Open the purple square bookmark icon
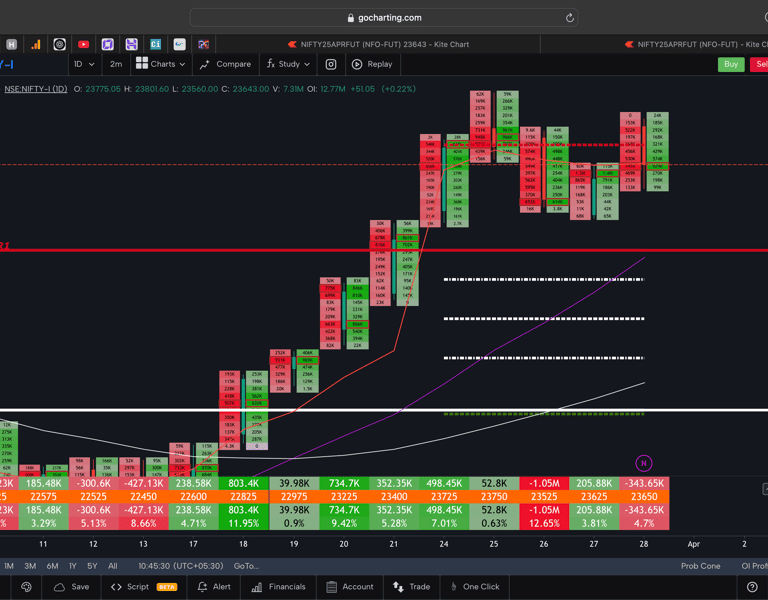Viewport: 768px width, 600px height. tap(107, 45)
